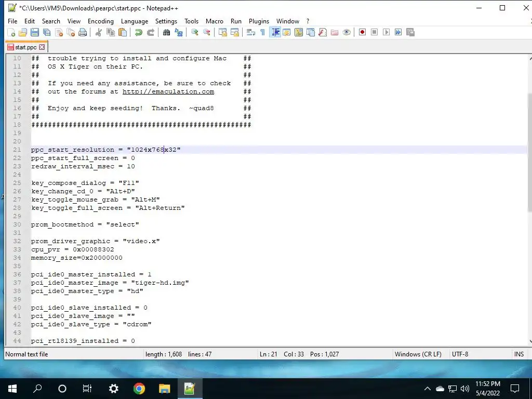
Task: Open the Window menu
Action: tap(288, 21)
